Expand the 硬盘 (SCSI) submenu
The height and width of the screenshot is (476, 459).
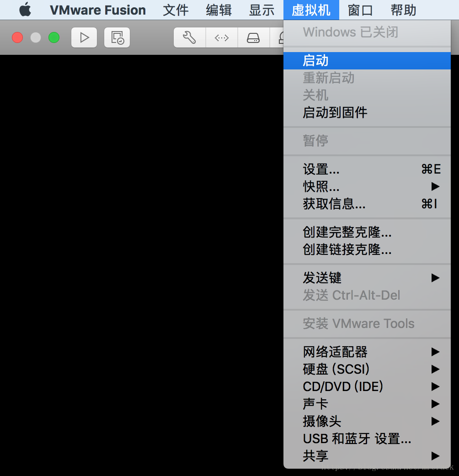click(x=367, y=369)
